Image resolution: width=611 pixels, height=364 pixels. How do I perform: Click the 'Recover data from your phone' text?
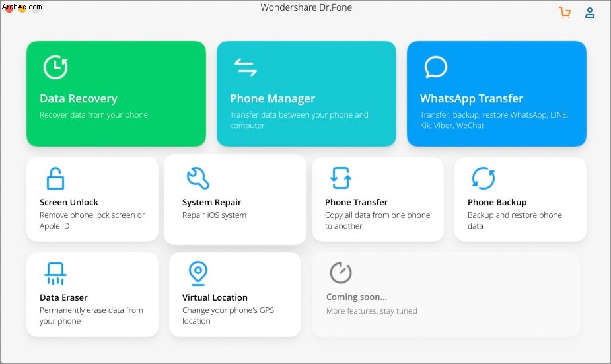tap(94, 114)
